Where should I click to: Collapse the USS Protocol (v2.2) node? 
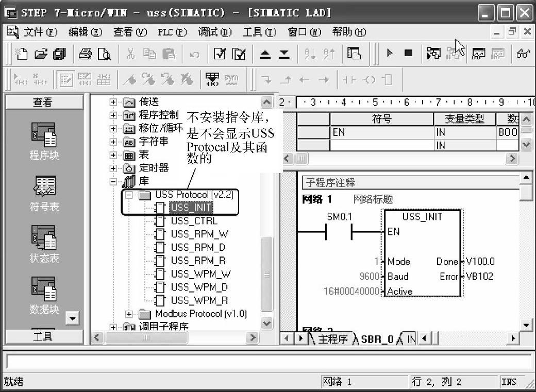(129, 195)
